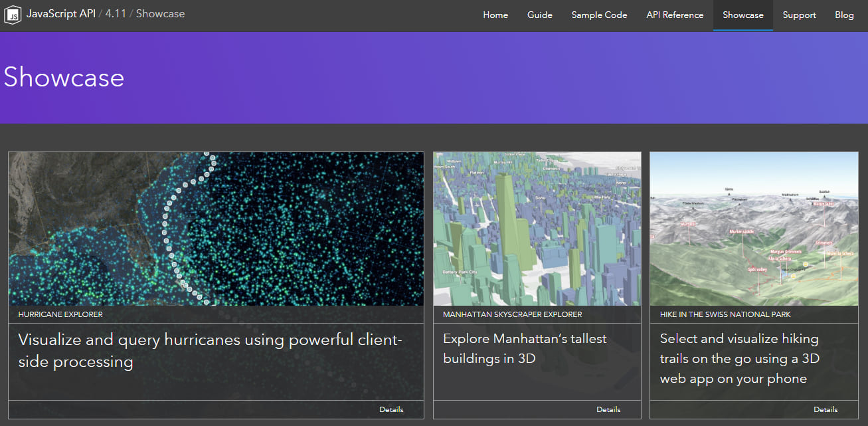
Task: Open the JavaScript API breadcrumb link
Action: [x=61, y=14]
